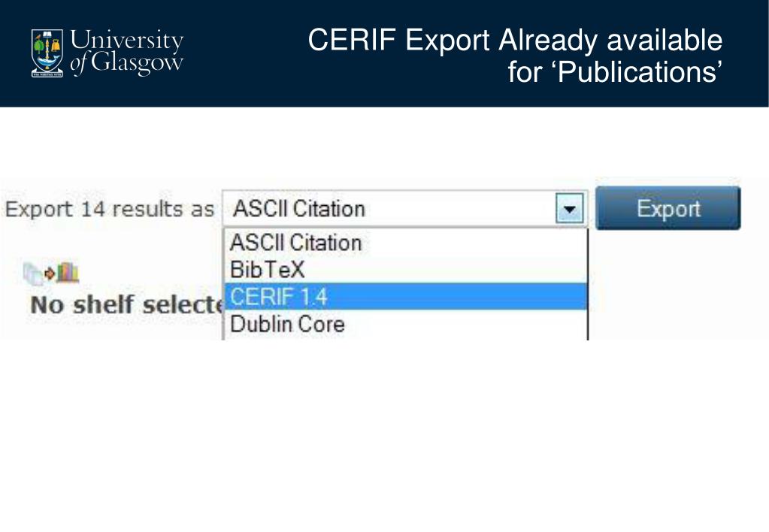Click the 'CERIF Export Already available' slide title

(515, 40)
